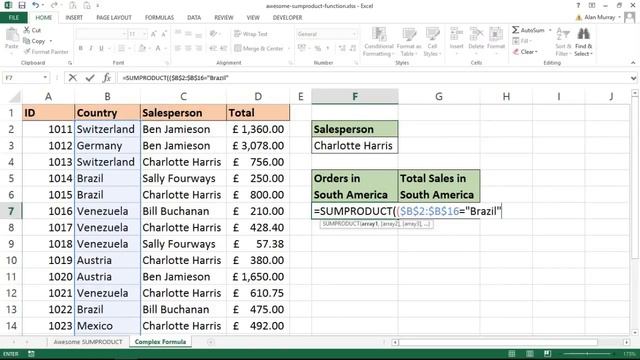Switch to the PAGE LAYOUT tab
640x360 pixels.
click(x=114, y=18)
